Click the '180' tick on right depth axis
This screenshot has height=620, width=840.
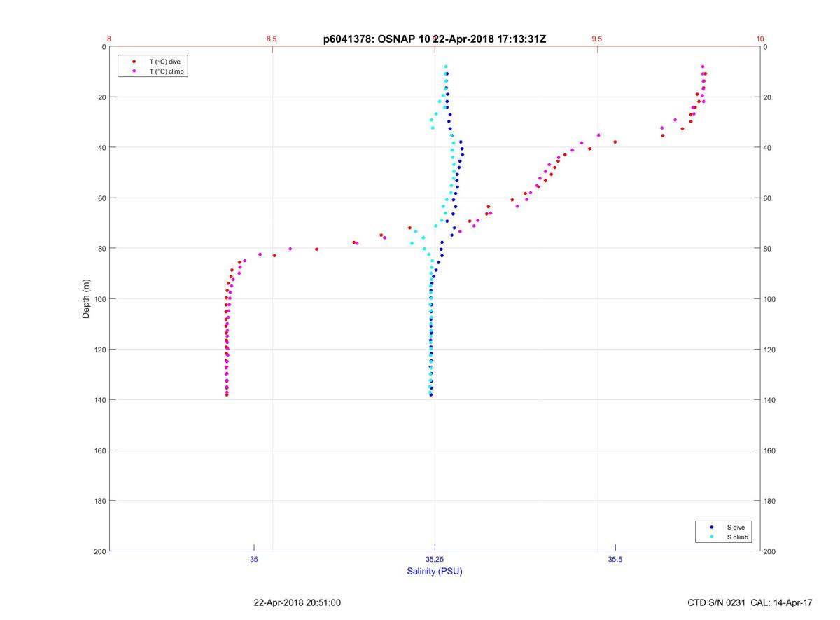pyautogui.click(x=770, y=501)
